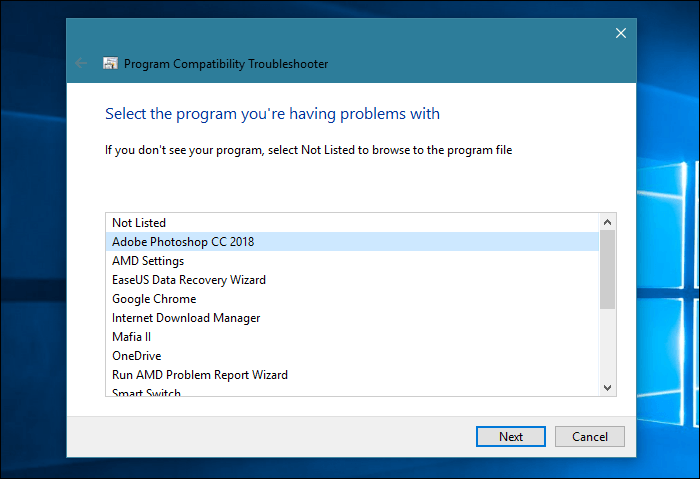
Task: Close the troubleshooter window
Action: tap(621, 33)
